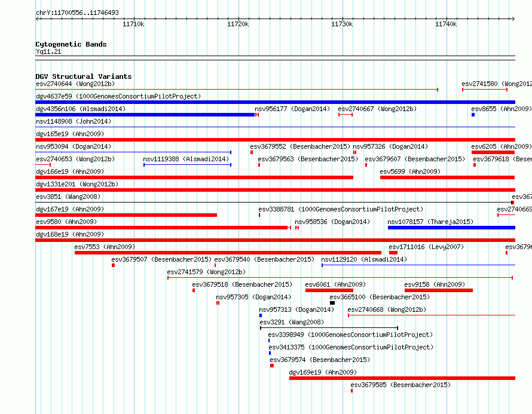
Task: Click esv3413375 1000GenomesConsortiumPilotProject label
Action: (x=351, y=347)
